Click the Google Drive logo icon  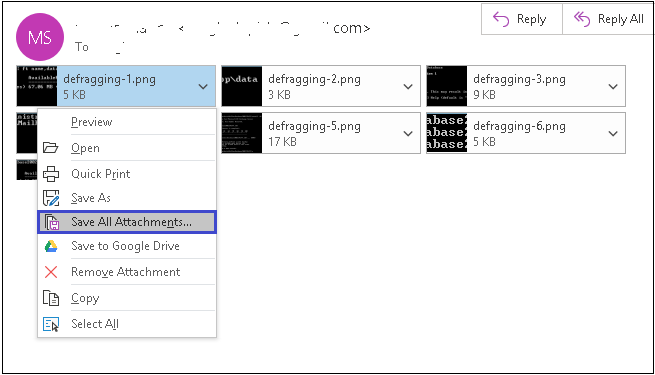[x=51, y=246]
